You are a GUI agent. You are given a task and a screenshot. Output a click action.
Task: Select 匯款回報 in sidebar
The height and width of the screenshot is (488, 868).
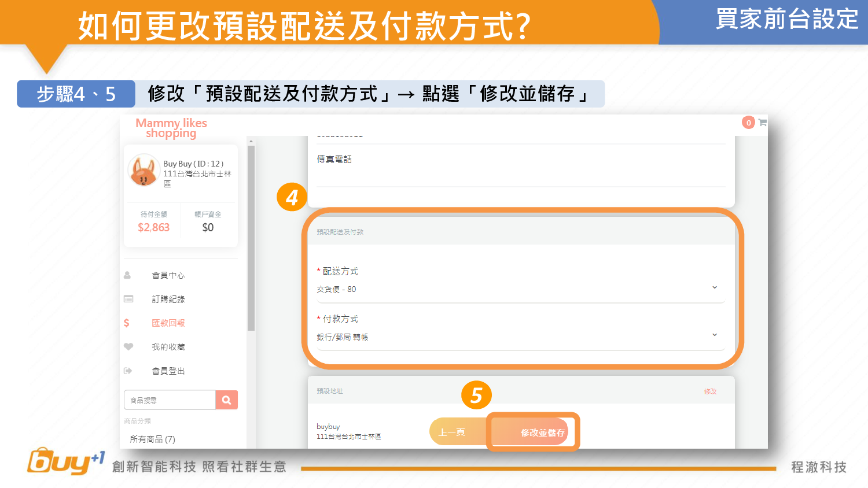click(168, 323)
